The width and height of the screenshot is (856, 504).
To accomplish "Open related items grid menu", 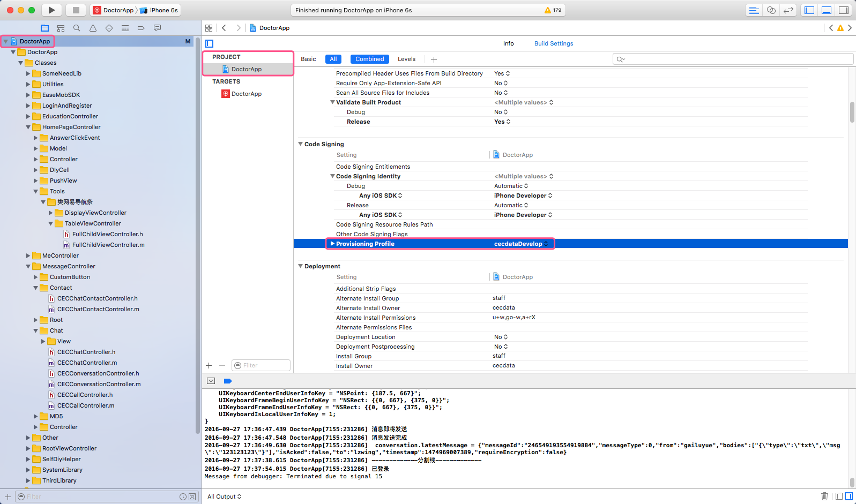I will click(x=209, y=28).
